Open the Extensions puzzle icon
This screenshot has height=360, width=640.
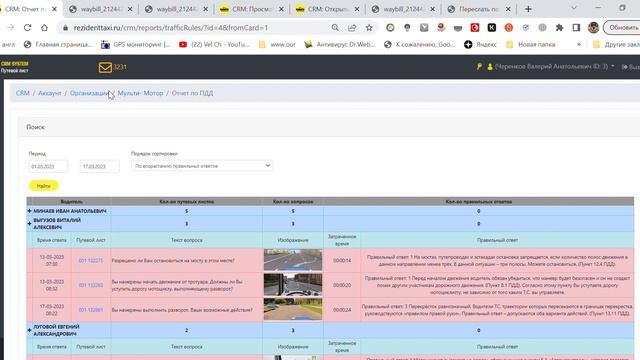(559, 28)
